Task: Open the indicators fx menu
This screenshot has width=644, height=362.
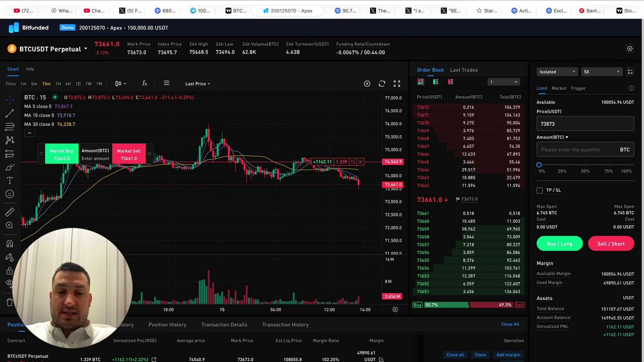Action: point(144,84)
